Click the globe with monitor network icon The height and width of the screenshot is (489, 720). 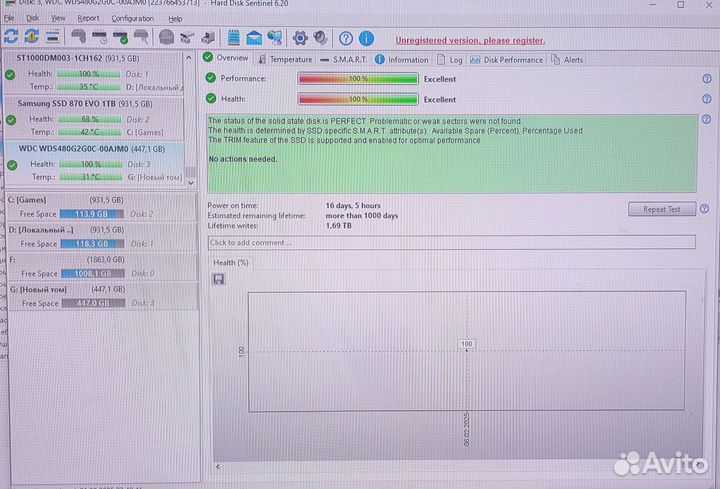pyautogui.click(x=275, y=38)
